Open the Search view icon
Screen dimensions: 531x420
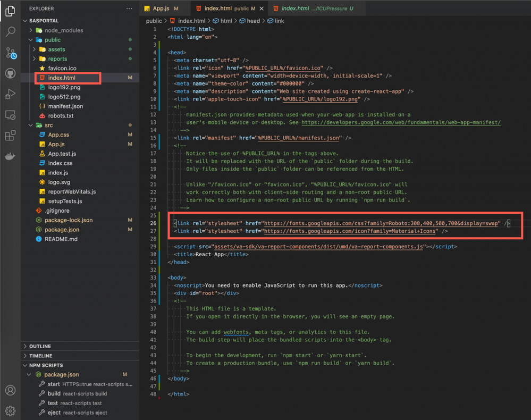pyautogui.click(x=10, y=32)
